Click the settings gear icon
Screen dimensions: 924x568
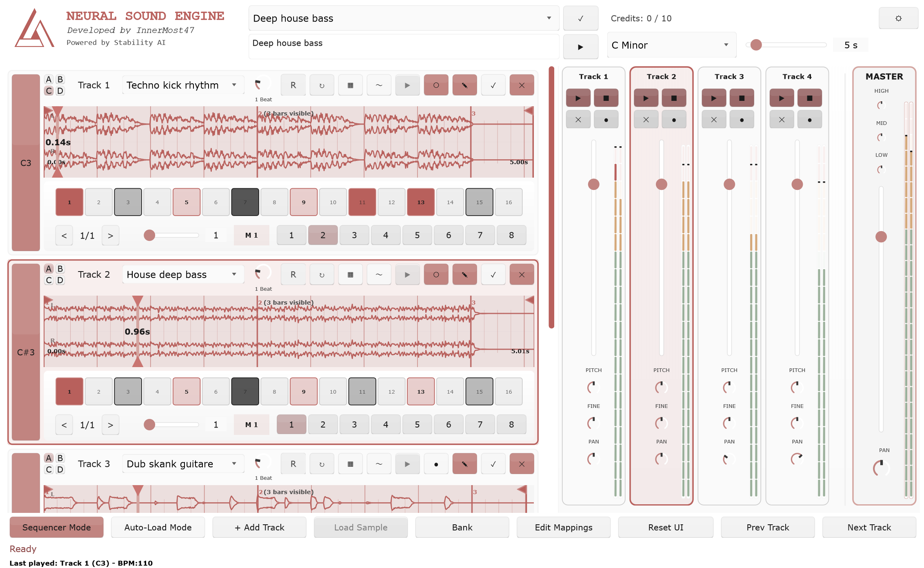tap(898, 18)
